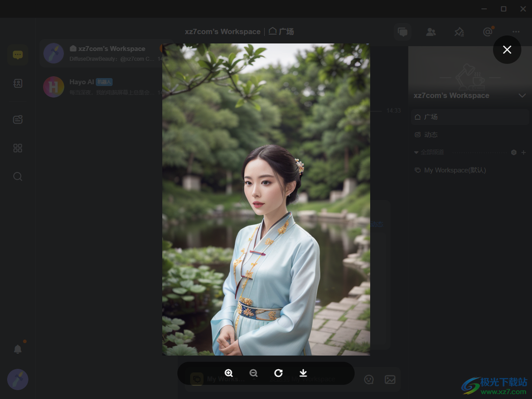Open the more options ellipsis menu

click(x=516, y=32)
